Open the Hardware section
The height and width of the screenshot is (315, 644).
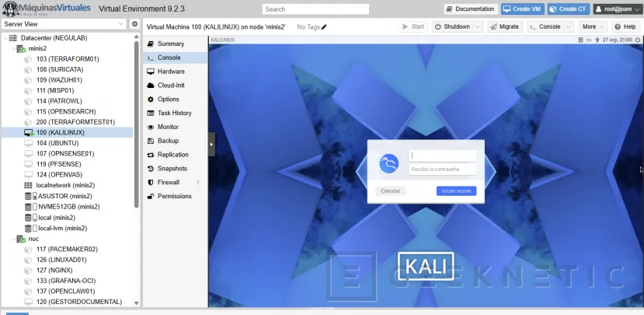175,72
